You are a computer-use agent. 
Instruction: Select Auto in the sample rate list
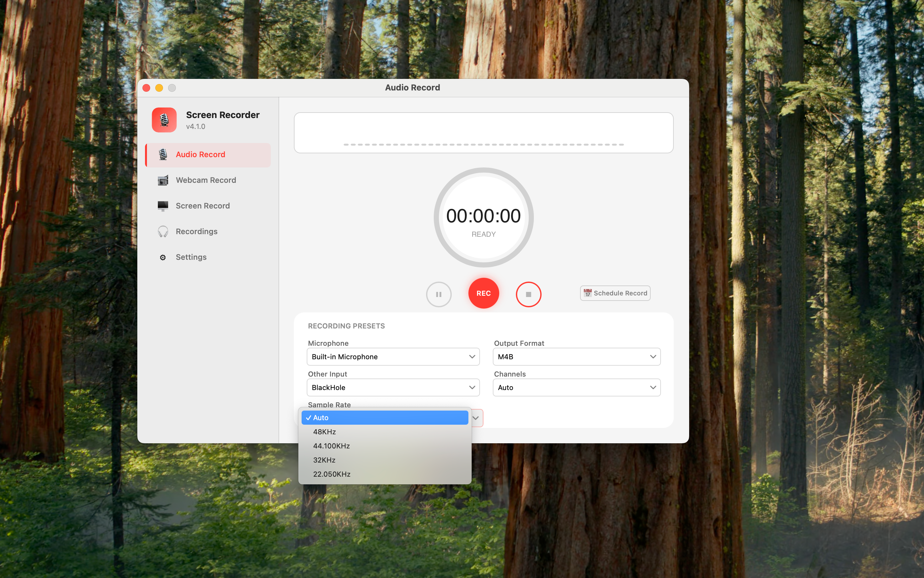click(x=385, y=417)
